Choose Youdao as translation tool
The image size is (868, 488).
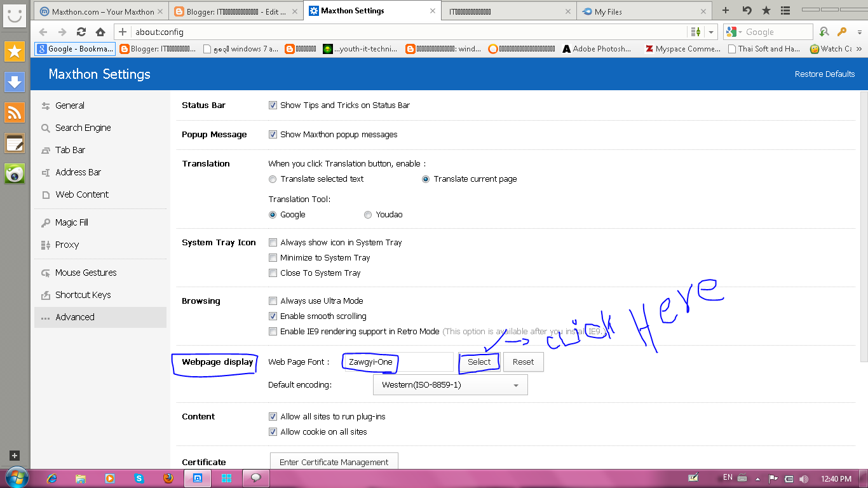368,215
